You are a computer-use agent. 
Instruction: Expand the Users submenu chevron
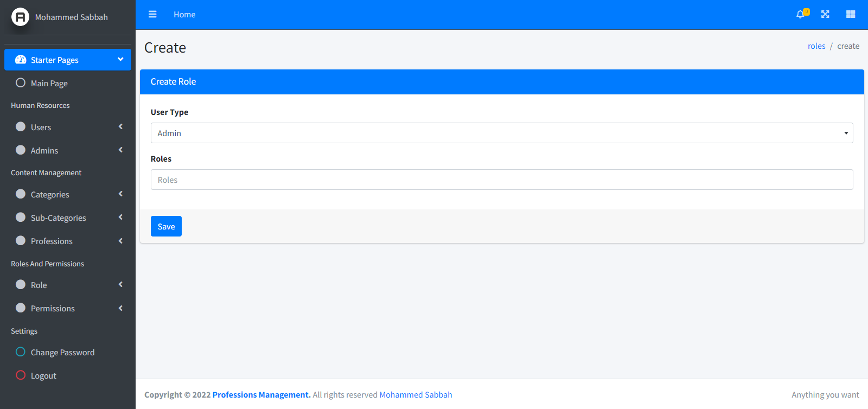[120, 127]
